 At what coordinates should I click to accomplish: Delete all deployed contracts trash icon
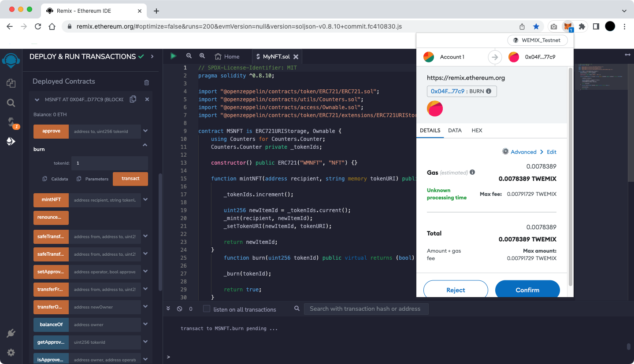147,82
